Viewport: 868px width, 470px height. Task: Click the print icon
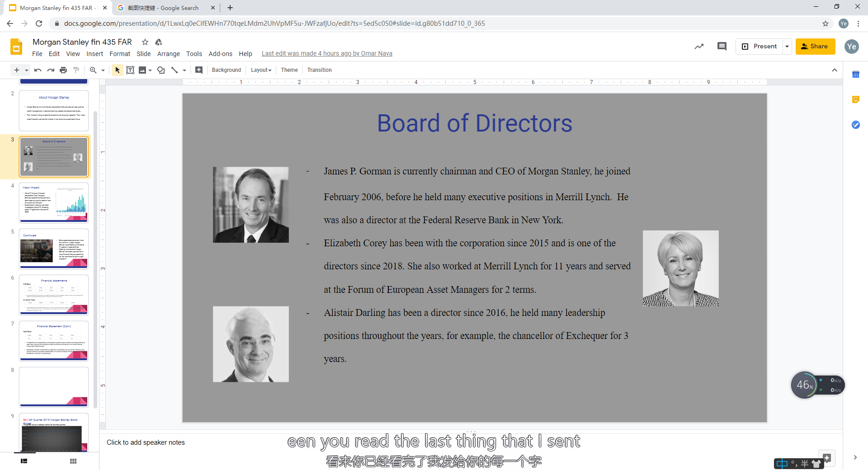63,70
